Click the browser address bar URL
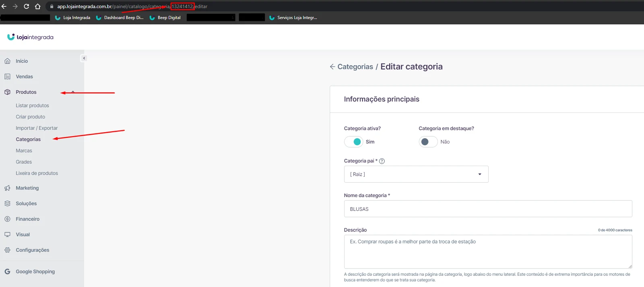 pyautogui.click(x=132, y=6)
